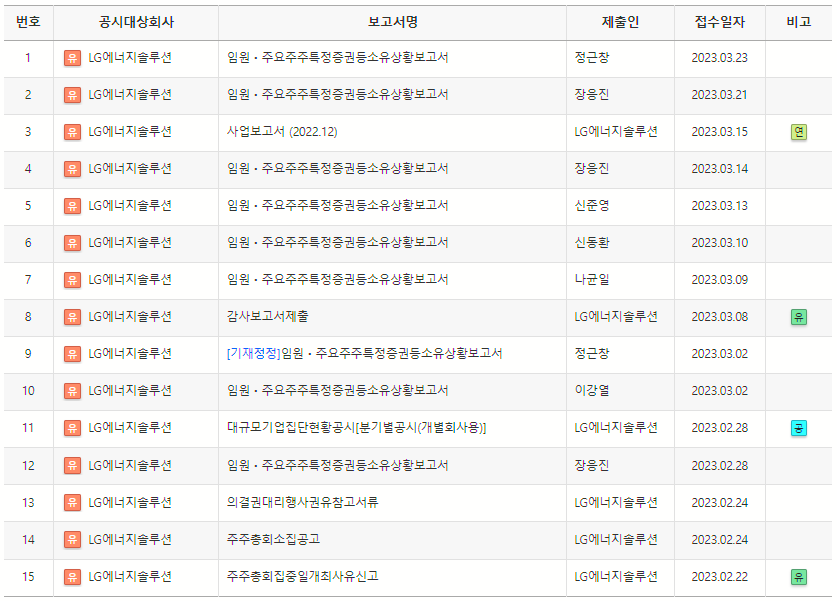Open 임원ㆍ주요주주 report in row 1
Screen dimensions: 837x601
(x=337, y=57)
